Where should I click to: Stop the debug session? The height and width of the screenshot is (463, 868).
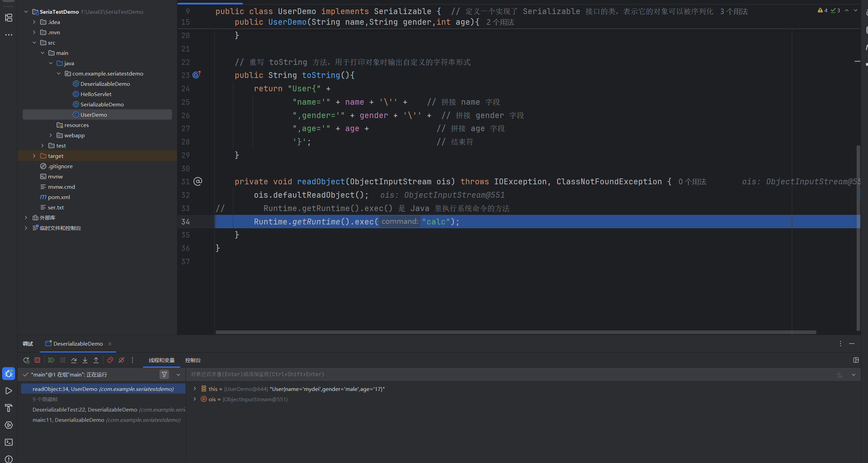37,360
